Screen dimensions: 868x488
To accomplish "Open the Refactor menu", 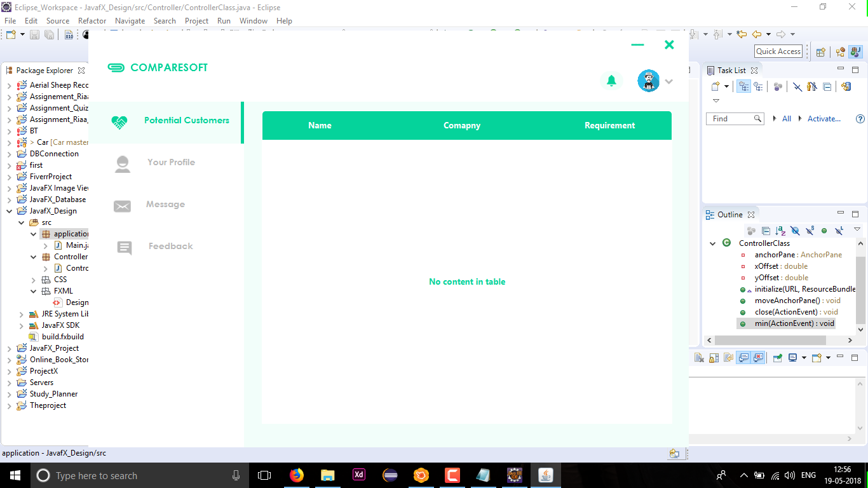I will (x=92, y=20).
